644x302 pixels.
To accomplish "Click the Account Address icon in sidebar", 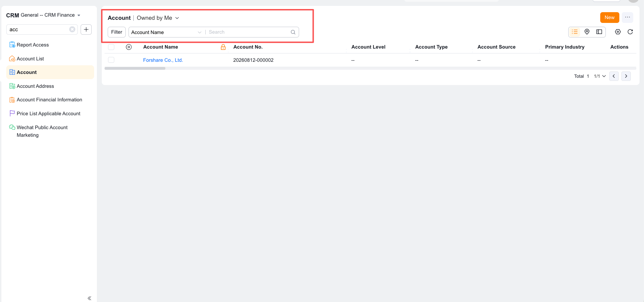I will click(x=12, y=86).
